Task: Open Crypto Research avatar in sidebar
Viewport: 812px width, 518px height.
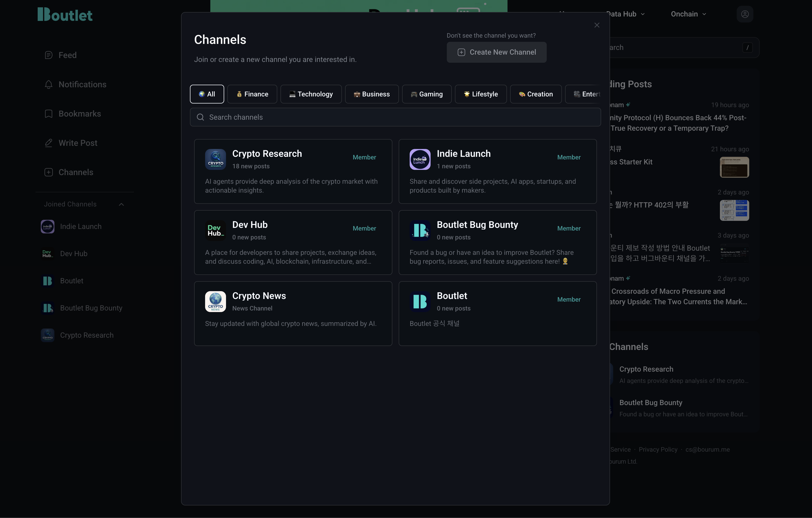Action: pyautogui.click(x=48, y=336)
